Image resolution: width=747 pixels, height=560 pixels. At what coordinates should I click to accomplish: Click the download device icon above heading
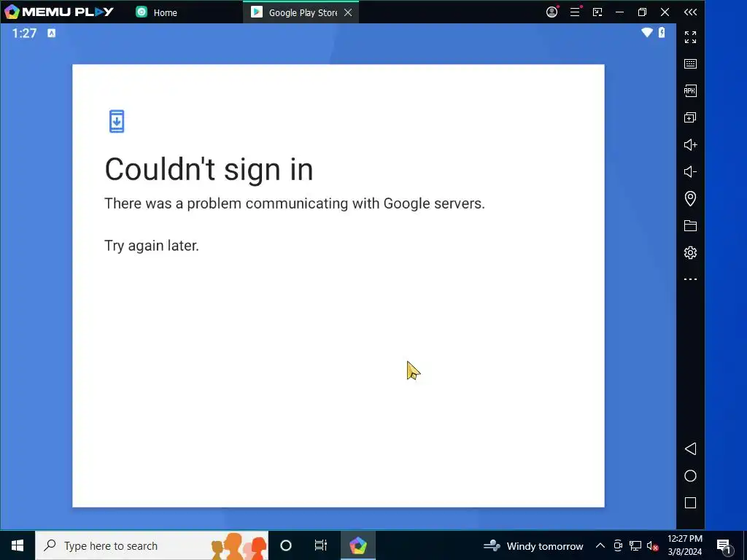click(x=117, y=122)
